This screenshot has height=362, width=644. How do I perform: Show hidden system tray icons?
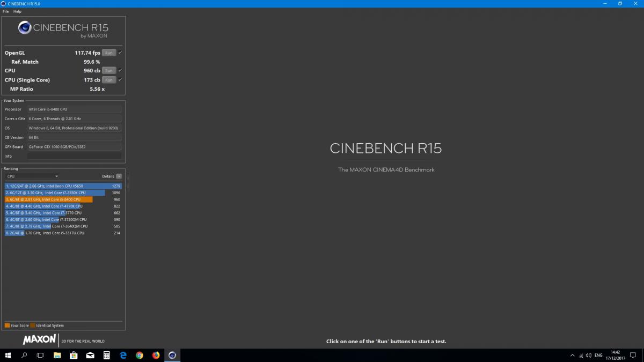tap(572, 355)
